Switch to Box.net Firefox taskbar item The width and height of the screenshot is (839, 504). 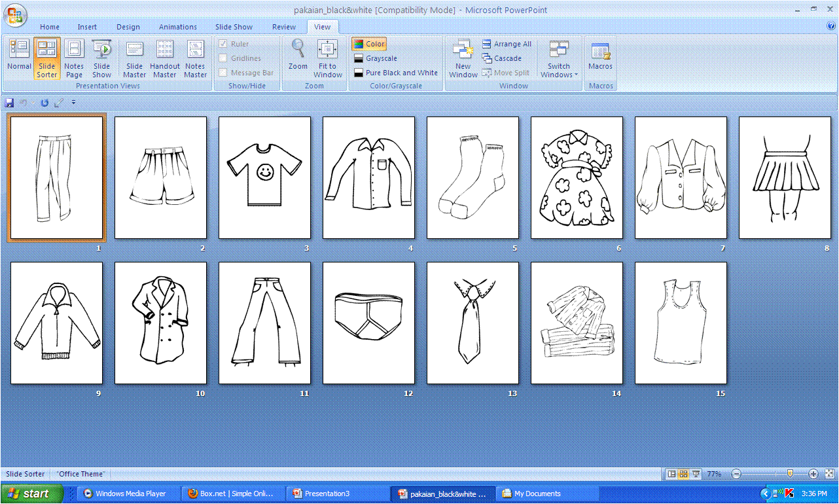234,494
